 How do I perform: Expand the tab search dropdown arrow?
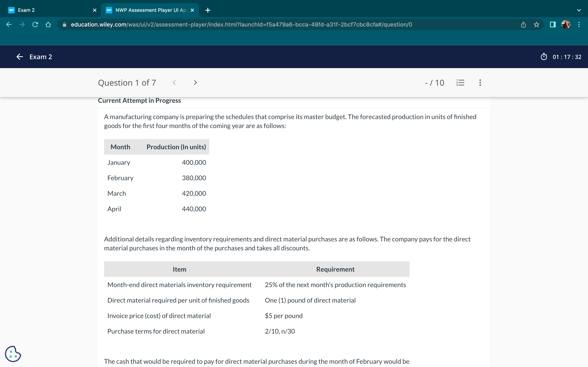579,10
